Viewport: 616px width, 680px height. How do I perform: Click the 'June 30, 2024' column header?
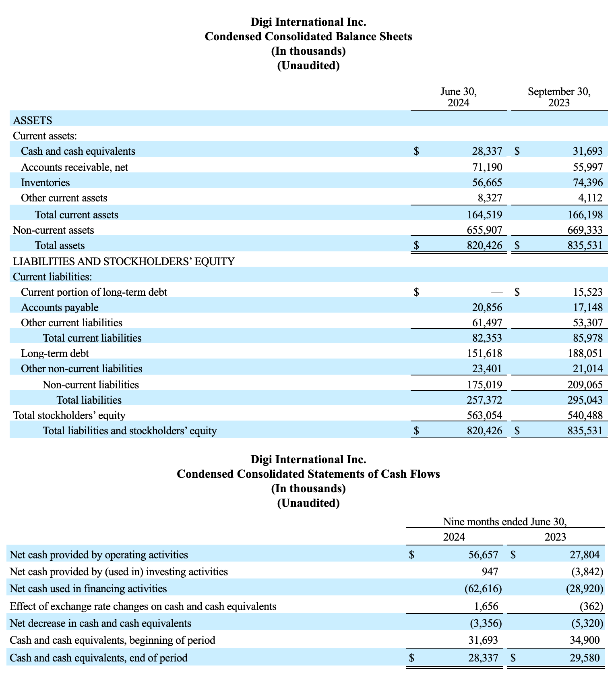click(x=459, y=97)
